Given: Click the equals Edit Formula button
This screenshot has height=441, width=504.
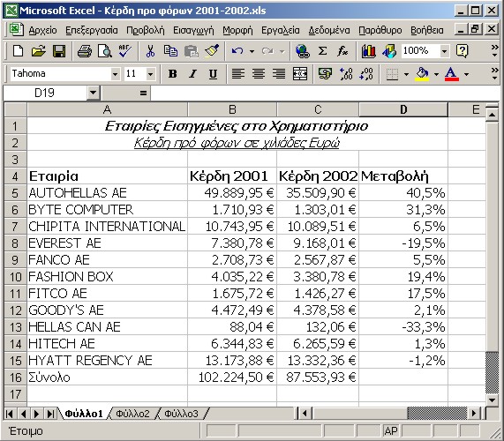Looking at the screenshot, I should [143, 93].
